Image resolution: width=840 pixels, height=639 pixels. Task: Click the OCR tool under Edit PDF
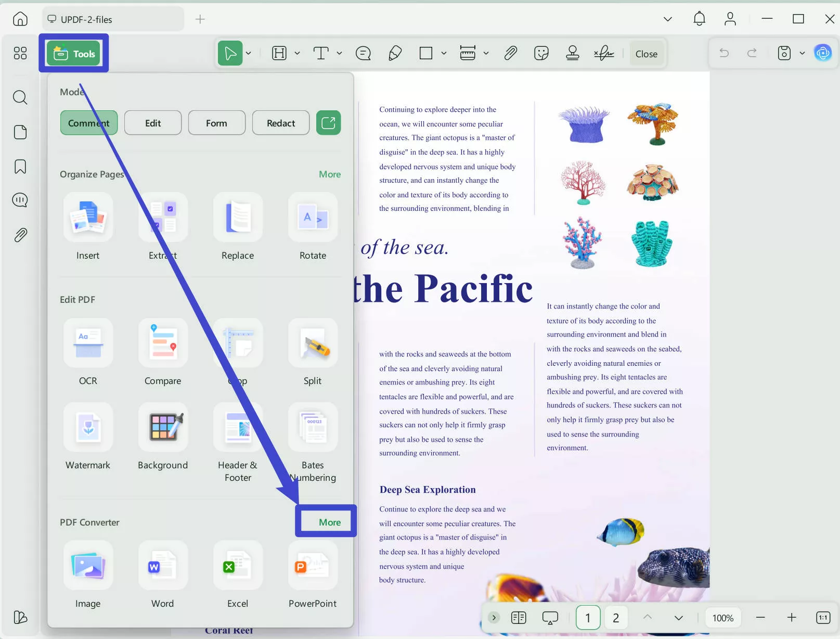click(x=87, y=353)
